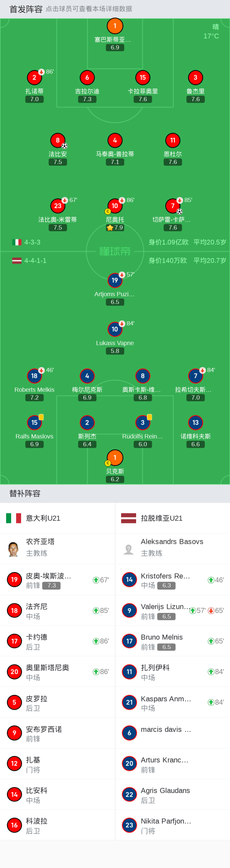Tap Rudolfs number 3 yellow-carded player
The width and height of the screenshot is (230, 868).
click(x=143, y=422)
